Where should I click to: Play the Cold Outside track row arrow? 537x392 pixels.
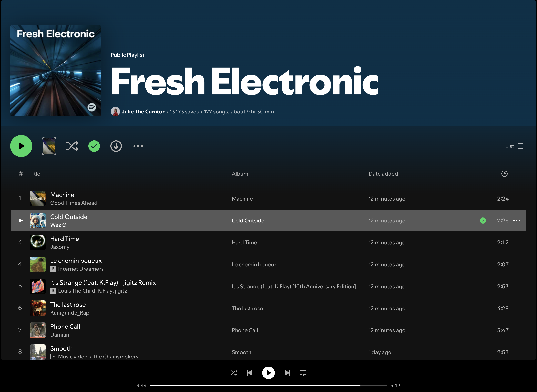coord(20,221)
